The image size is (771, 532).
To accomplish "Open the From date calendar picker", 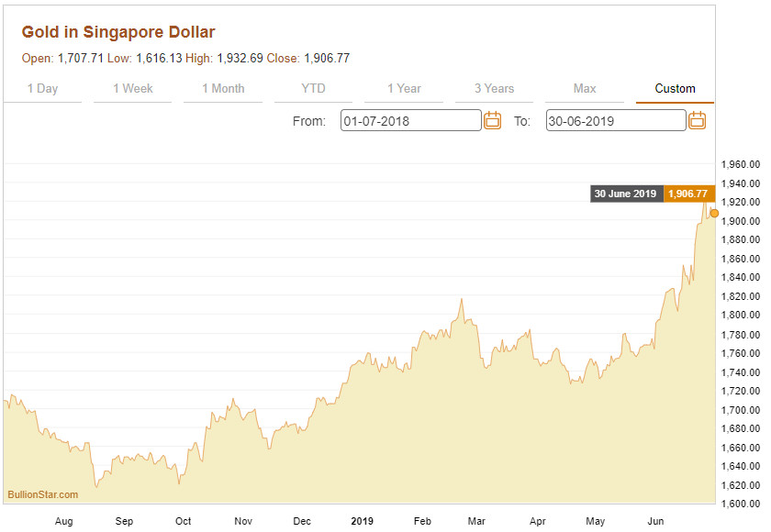I will pos(492,120).
